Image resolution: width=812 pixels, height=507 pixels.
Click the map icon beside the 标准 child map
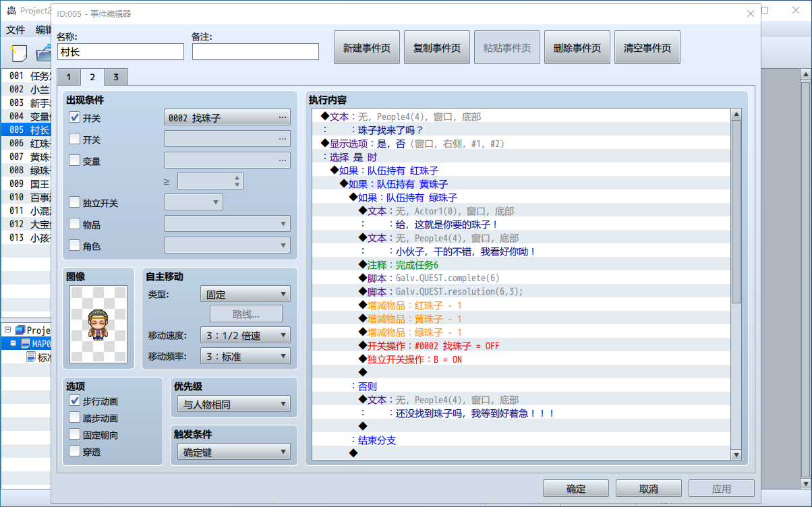31,357
